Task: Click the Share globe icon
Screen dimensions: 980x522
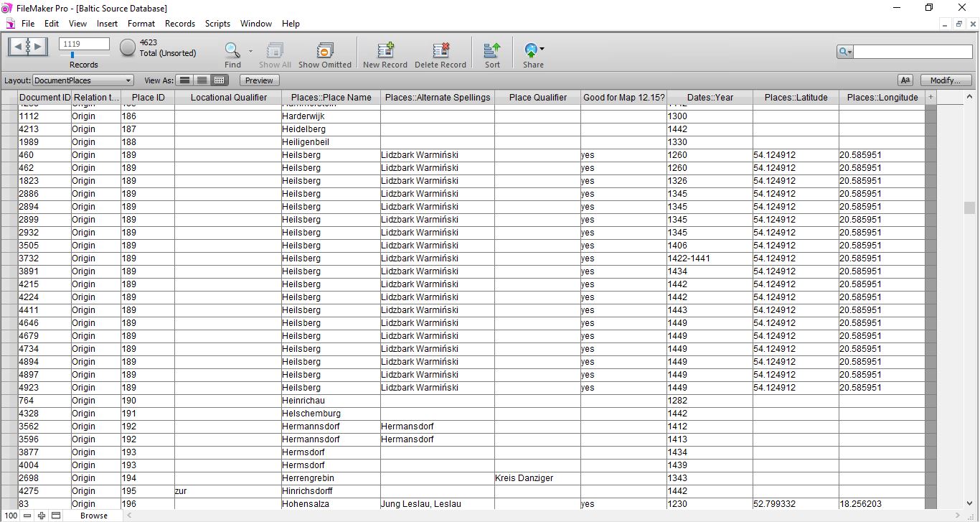Action: pyautogui.click(x=531, y=50)
